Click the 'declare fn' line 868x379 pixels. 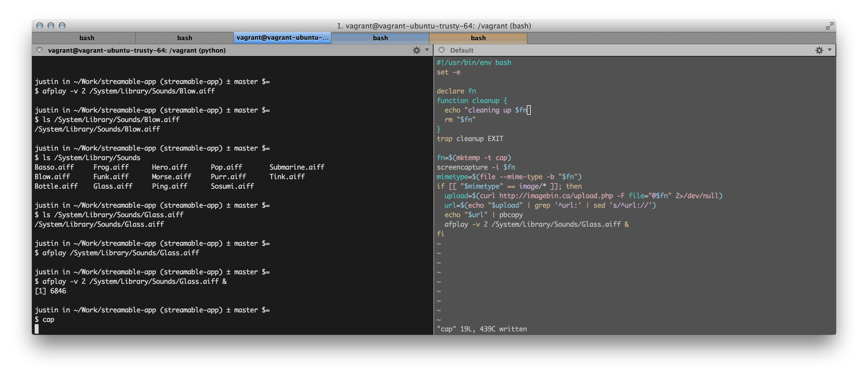pos(456,91)
